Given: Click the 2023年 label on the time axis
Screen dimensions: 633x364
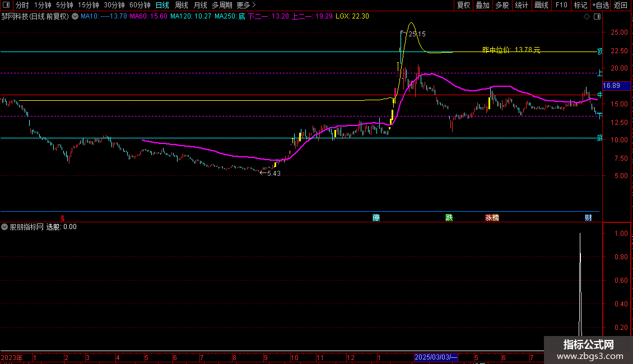Looking at the screenshot, I should 12,357.
